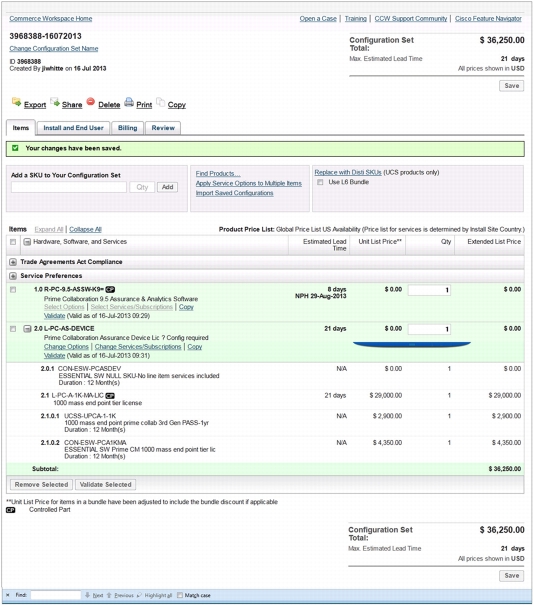Click the Export folder icon
The width and height of the screenshot is (534, 607).
pos(16,102)
